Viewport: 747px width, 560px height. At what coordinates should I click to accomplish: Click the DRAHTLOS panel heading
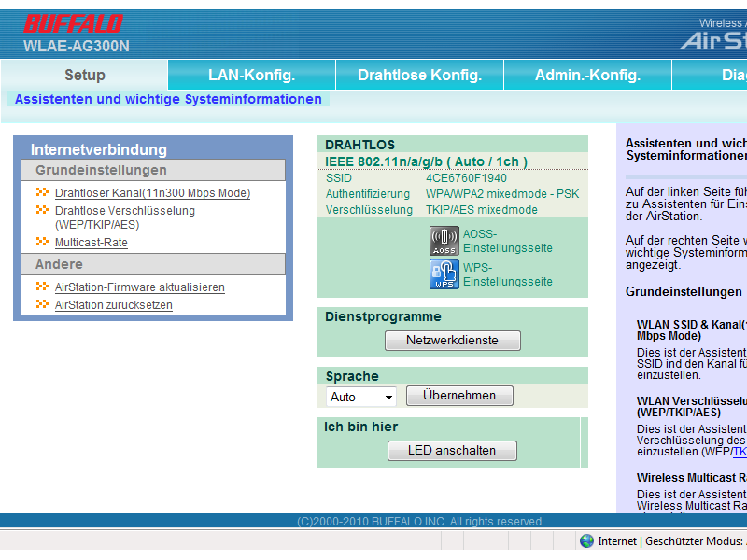359,145
